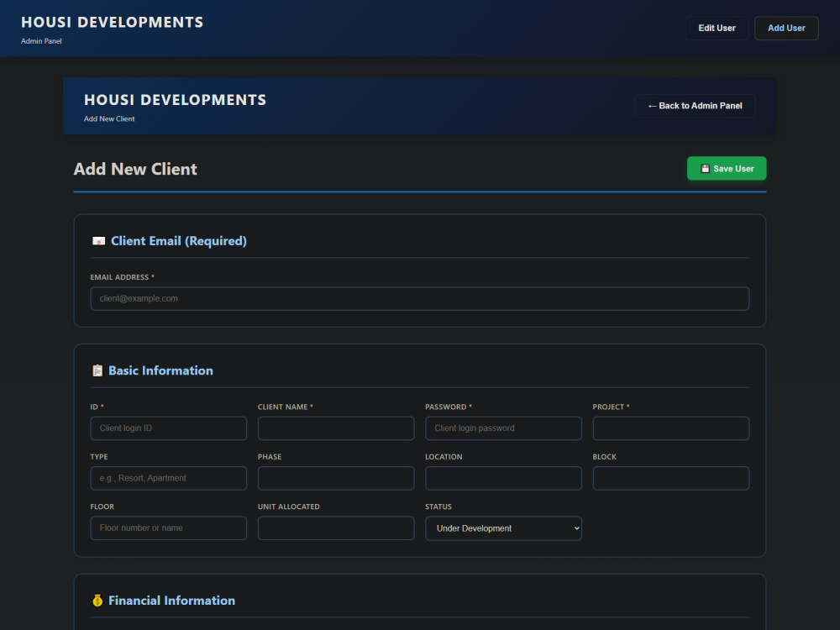Click the STATUS field label
840x630 pixels.
click(438, 507)
